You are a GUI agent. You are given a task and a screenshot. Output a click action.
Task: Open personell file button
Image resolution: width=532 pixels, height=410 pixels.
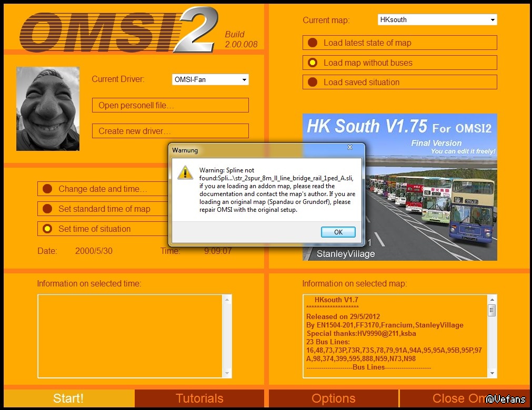(x=170, y=105)
